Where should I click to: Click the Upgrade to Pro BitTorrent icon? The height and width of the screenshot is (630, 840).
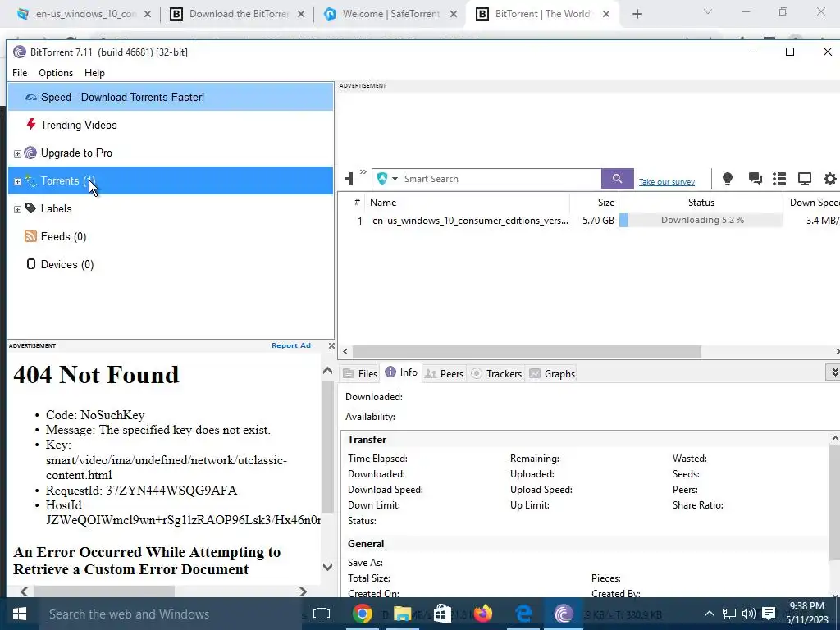point(30,153)
